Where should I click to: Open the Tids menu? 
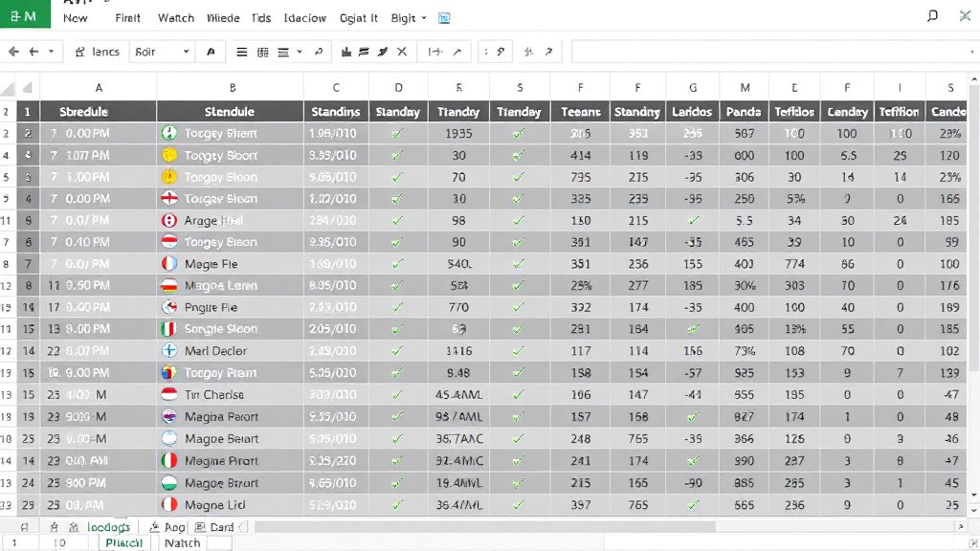[261, 18]
